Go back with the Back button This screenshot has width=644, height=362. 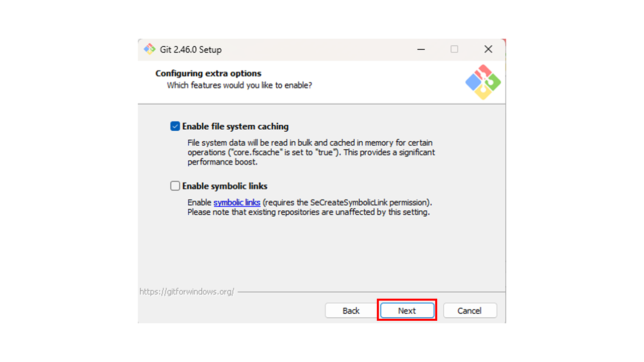point(351,311)
